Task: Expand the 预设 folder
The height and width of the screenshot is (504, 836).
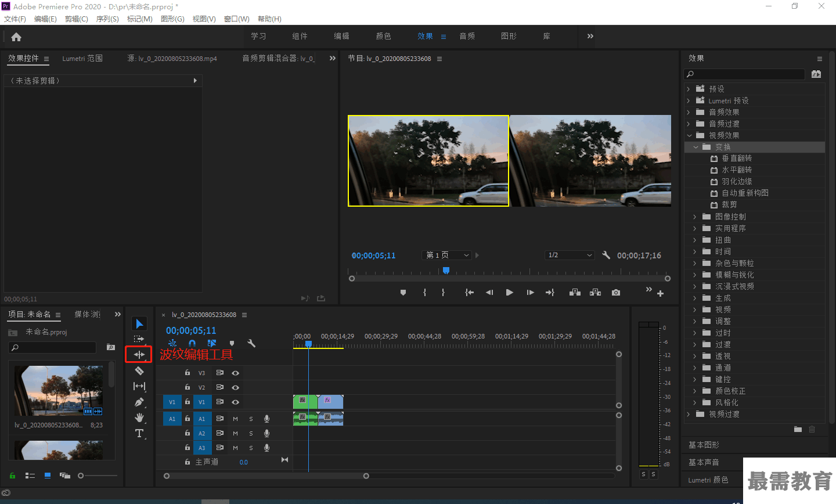Action: click(689, 89)
